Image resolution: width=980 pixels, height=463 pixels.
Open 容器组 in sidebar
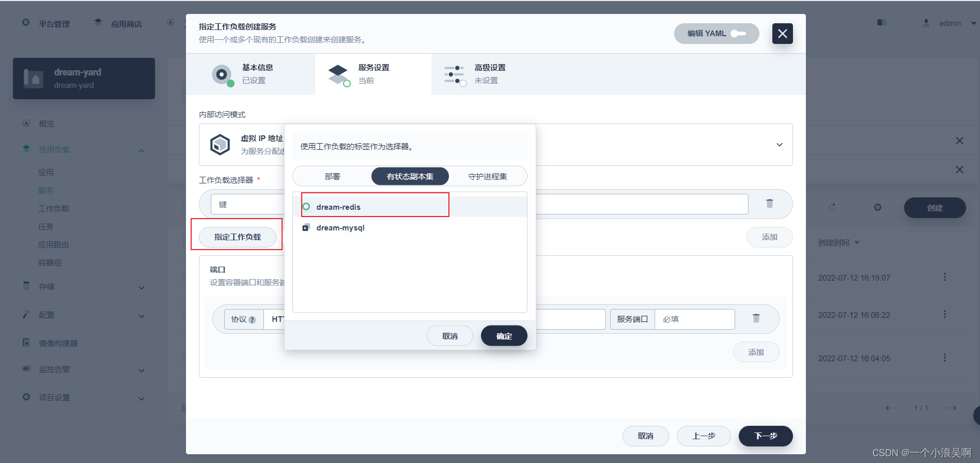point(50,263)
